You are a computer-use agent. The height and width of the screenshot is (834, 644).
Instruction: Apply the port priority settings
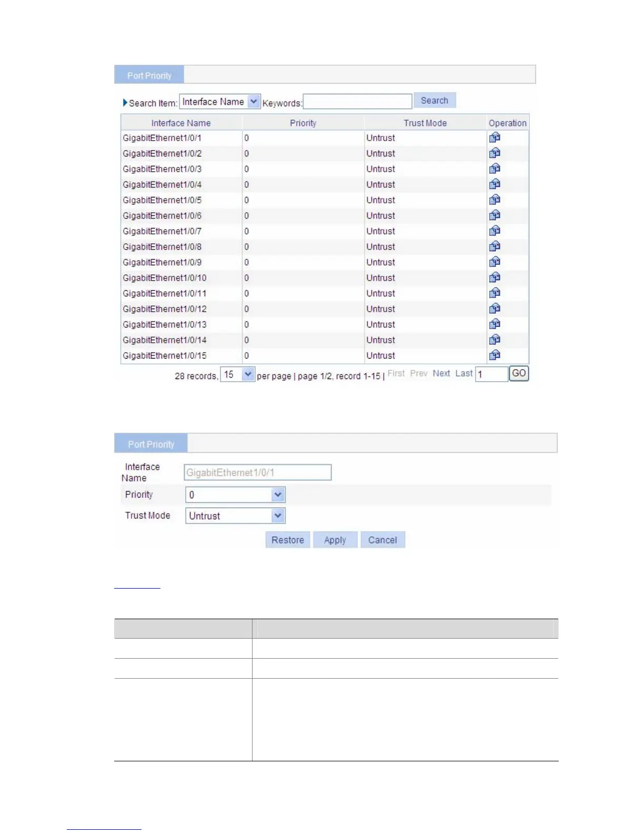335,540
